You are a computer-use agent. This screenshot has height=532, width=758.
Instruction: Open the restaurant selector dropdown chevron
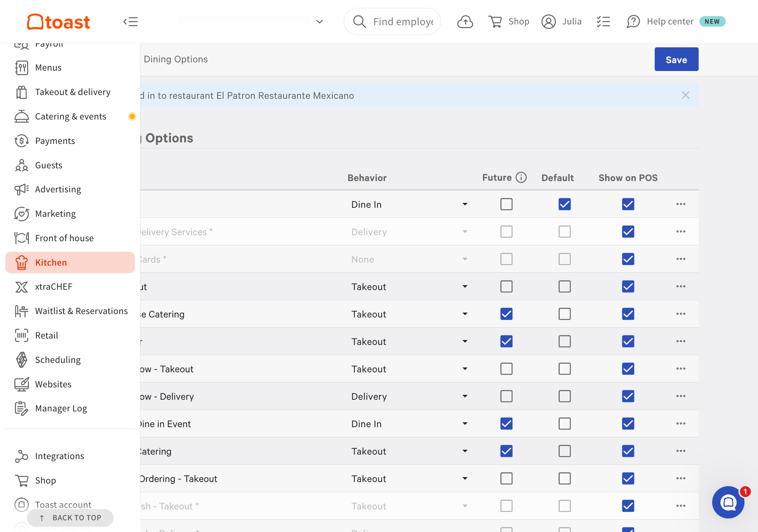pyautogui.click(x=320, y=22)
